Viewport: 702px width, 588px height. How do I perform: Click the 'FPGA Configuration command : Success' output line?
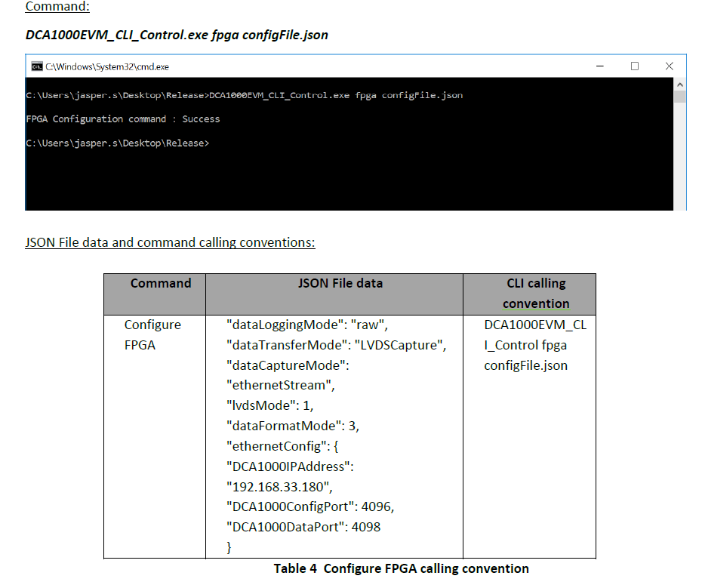coord(123,119)
